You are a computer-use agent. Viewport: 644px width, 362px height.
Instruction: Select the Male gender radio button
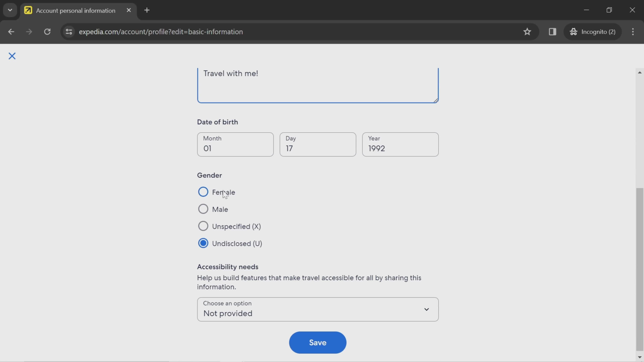click(203, 209)
